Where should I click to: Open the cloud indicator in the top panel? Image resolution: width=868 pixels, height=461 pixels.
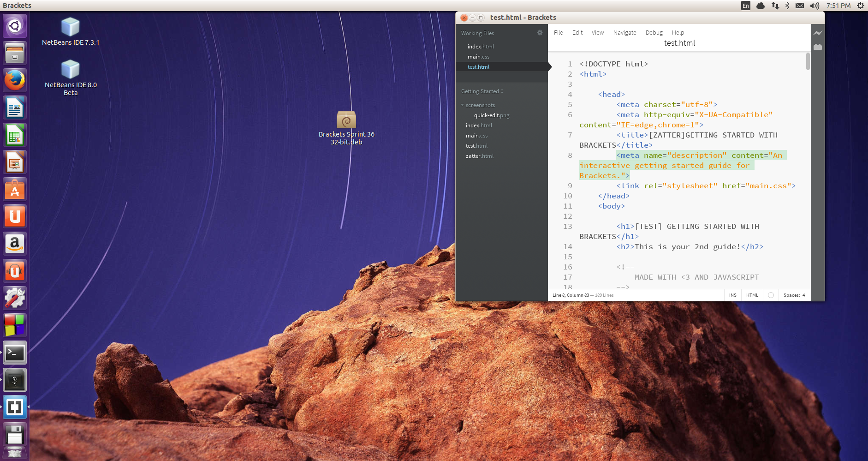coord(761,6)
